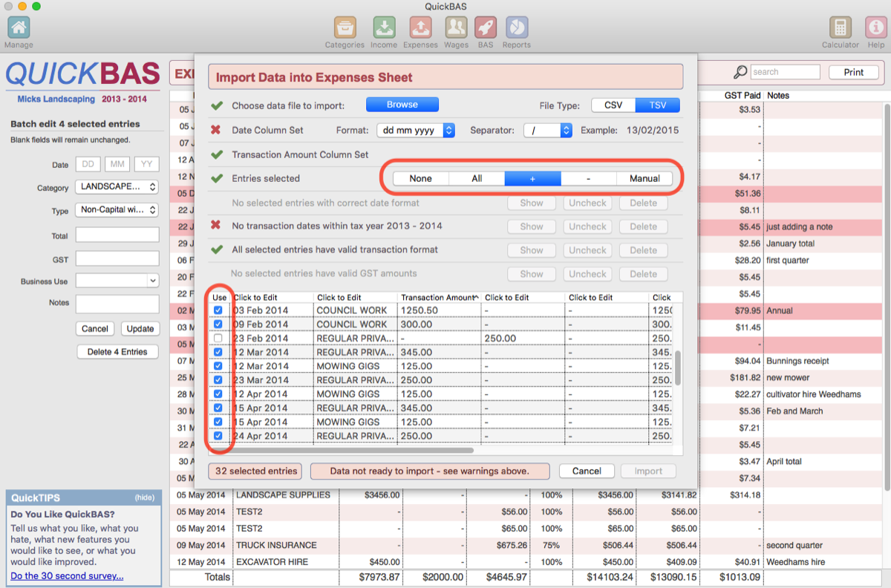Open the 30 second survey link

(x=67, y=576)
